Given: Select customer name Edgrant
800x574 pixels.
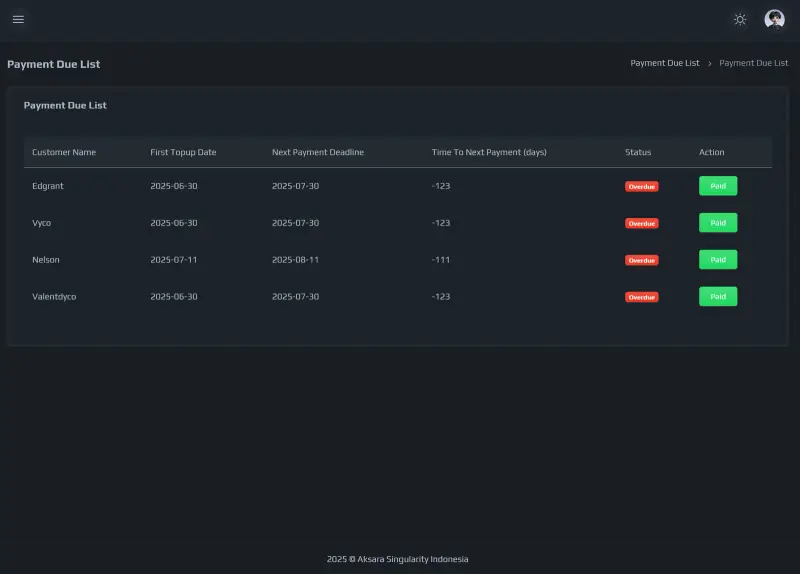Looking at the screenshot, I should (x=48, y=186).
